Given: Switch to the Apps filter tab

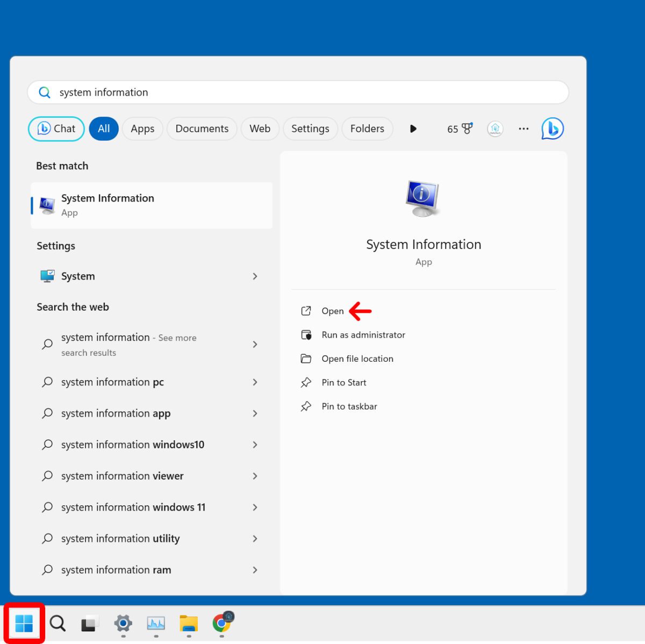Looking at the screenshot, I should (x=142, y=129).
